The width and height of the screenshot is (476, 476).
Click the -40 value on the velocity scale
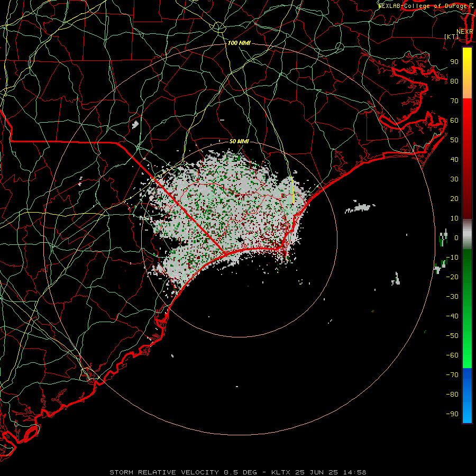pyautogui.click(x=452, y=316)
